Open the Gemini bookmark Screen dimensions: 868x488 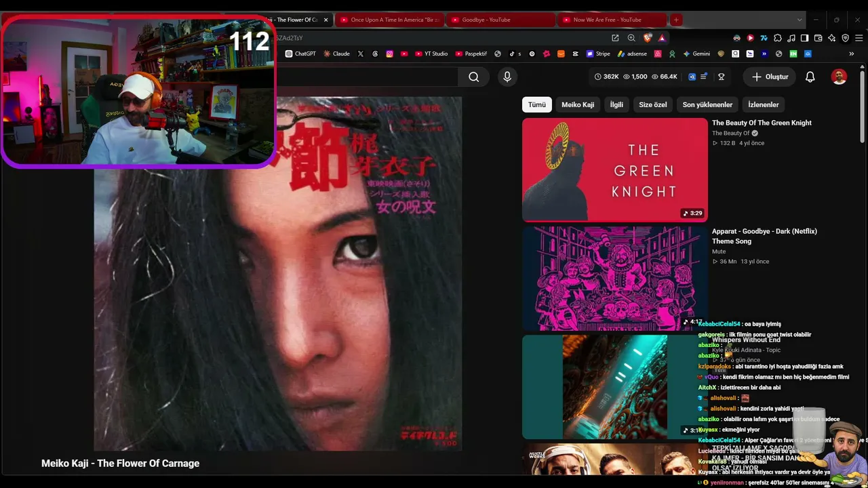pyautogui.click(x=696, y=54)
